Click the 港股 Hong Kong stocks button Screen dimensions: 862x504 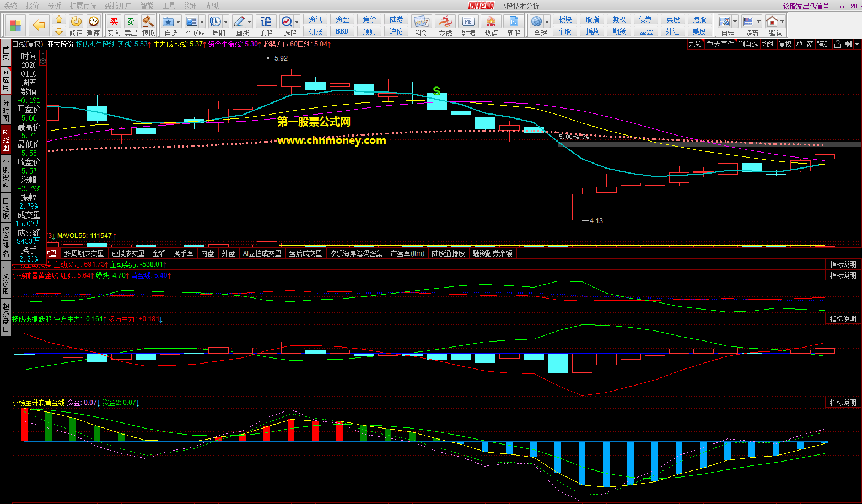699,19
